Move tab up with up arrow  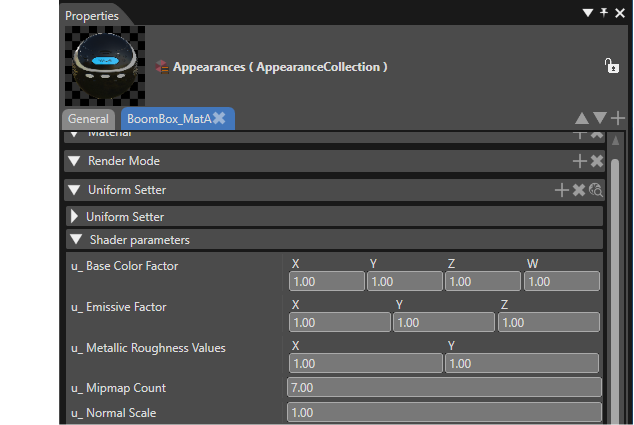[x=582, y=118]
